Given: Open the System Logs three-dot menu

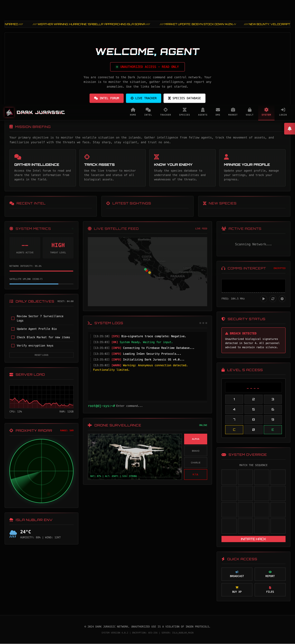Looking at the screenshot, I should click(x=203, y=323).
